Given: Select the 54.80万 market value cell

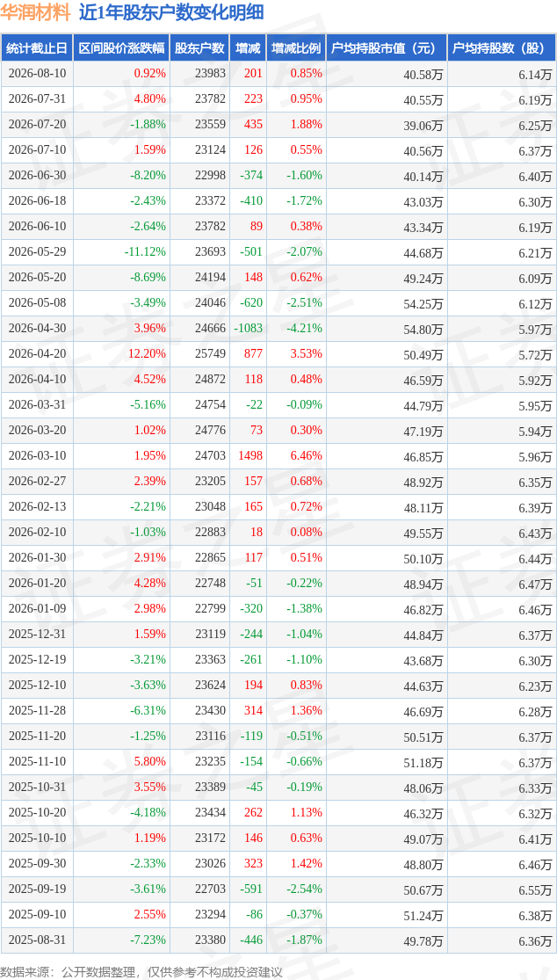Looking at the screenshot, I should tap(387, 328).
